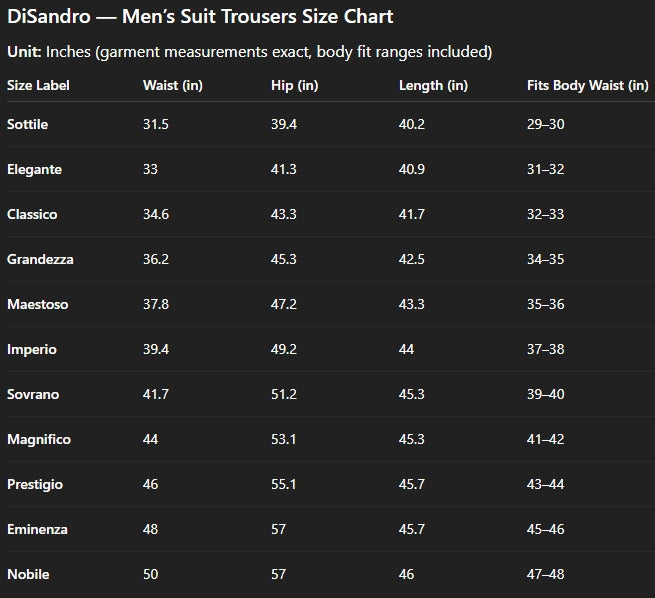Click the Unit: Inches description line
The height and width of the screenshot is (598, 655).
click(x=250, y=52)
